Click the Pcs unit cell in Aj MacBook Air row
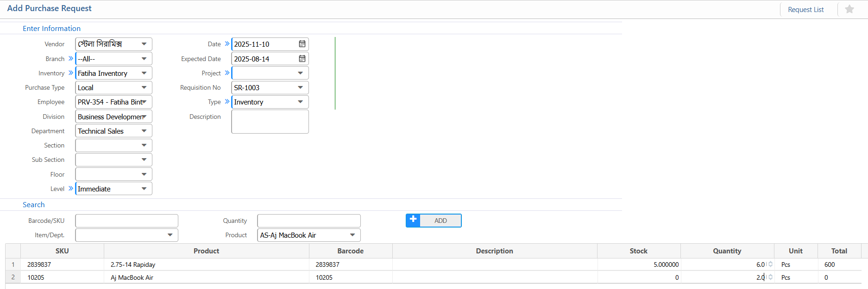The image size is (868, 289). click(x=796, y=277)
